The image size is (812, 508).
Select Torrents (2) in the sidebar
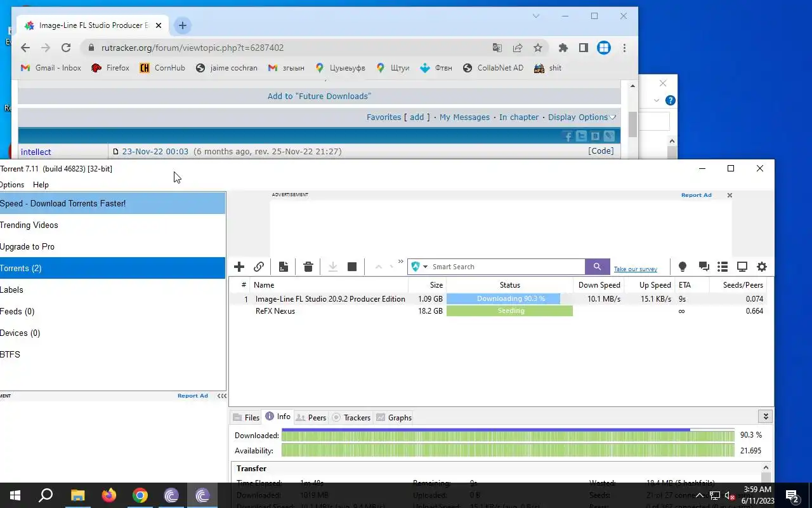[112, 268]
